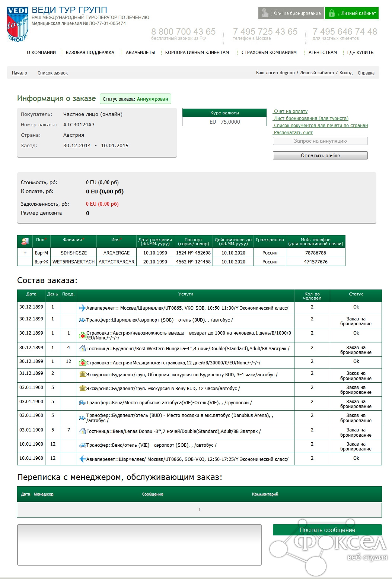
Task: Click museum icon for Экскурсия в Вену
Action: [x=82, y=389]
